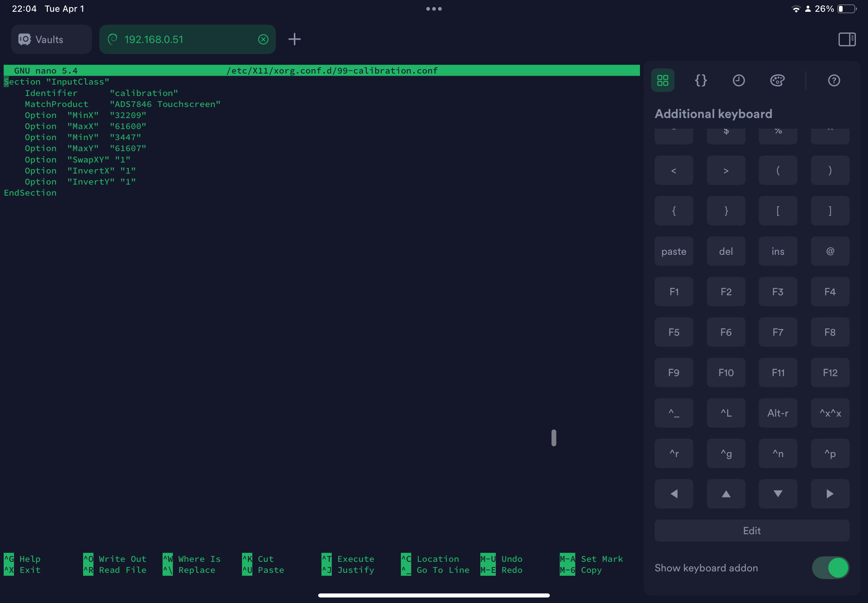Tap the right arrow key

(x=830, y=494)
